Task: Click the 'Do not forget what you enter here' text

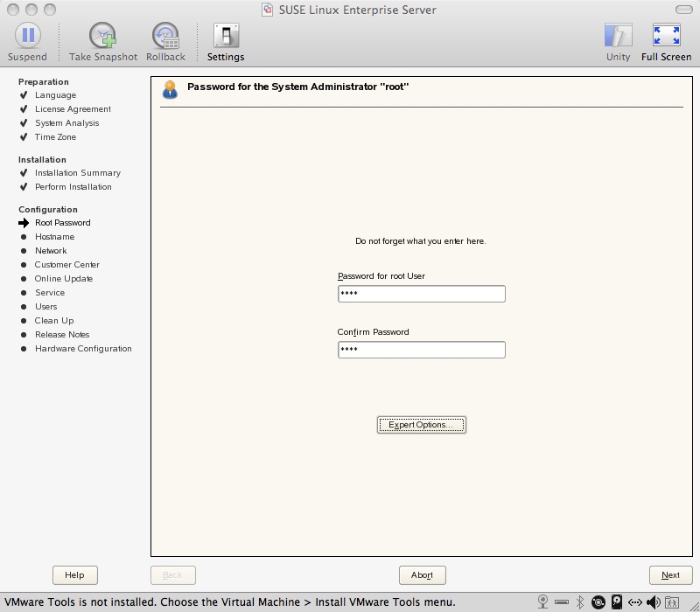Action: coord(421,241)
